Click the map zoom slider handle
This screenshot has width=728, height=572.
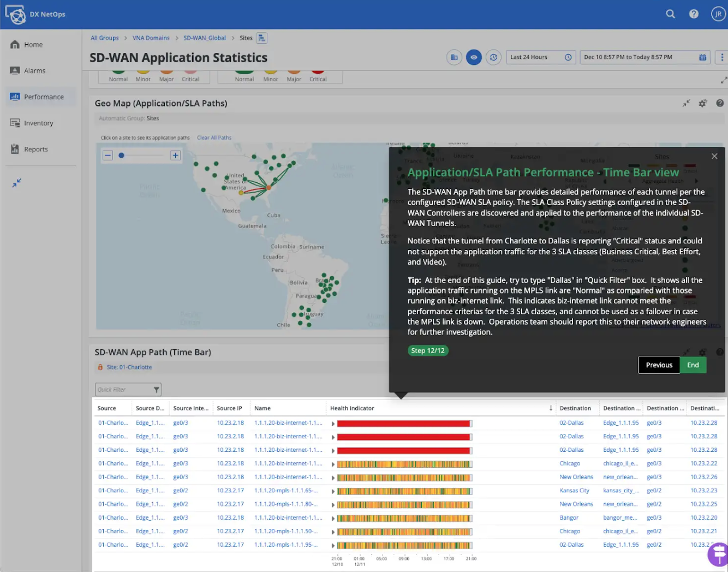coord(121,156)
